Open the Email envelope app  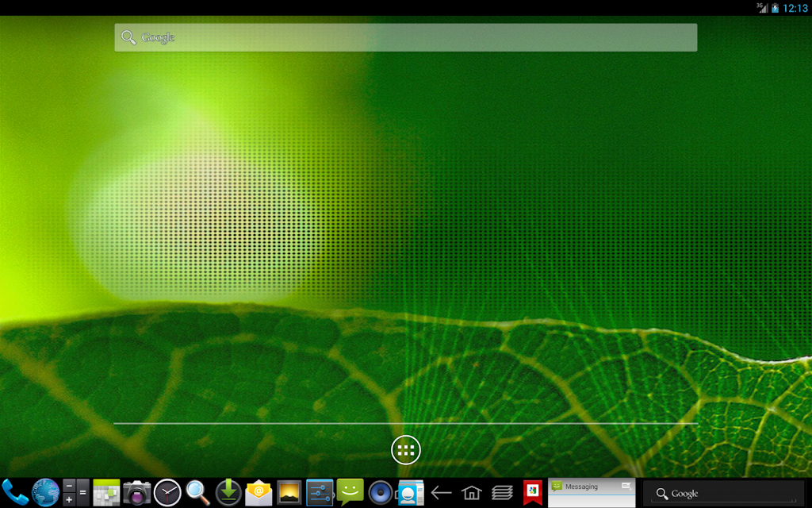pos(259,492)
